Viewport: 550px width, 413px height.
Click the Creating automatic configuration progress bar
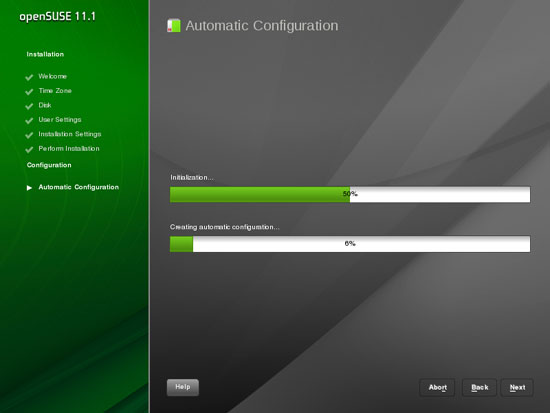[x=350, y=244]
